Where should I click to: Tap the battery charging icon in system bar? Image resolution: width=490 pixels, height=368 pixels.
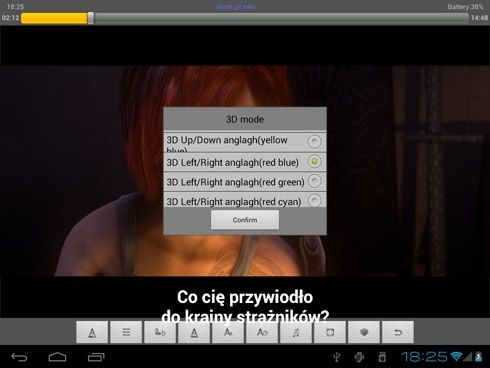click(x=478, y=357)
